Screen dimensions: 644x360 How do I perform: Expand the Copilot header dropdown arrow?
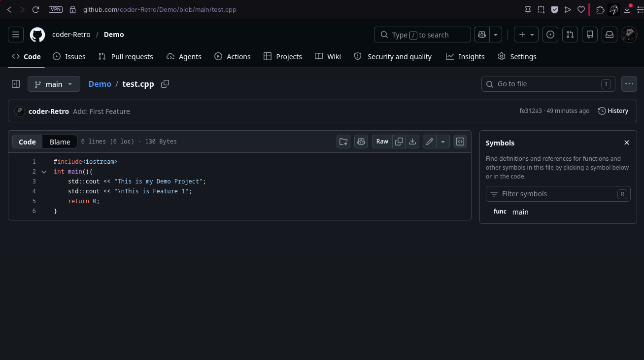[496, 35]
